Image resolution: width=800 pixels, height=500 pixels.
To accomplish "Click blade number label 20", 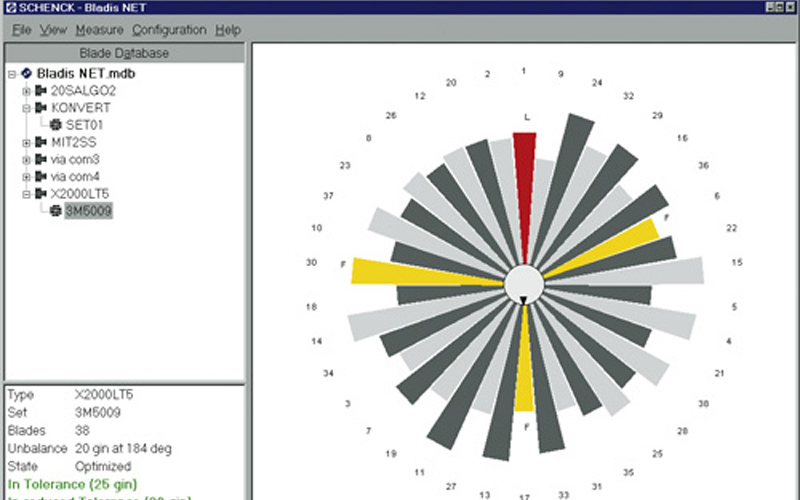I will coord(451,83).
